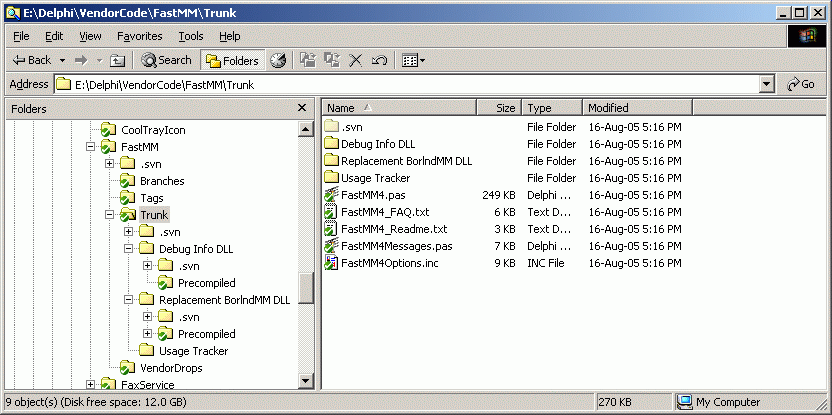
Task: Select FastMM4Options.inc file icon
Action: click(331, 263)
